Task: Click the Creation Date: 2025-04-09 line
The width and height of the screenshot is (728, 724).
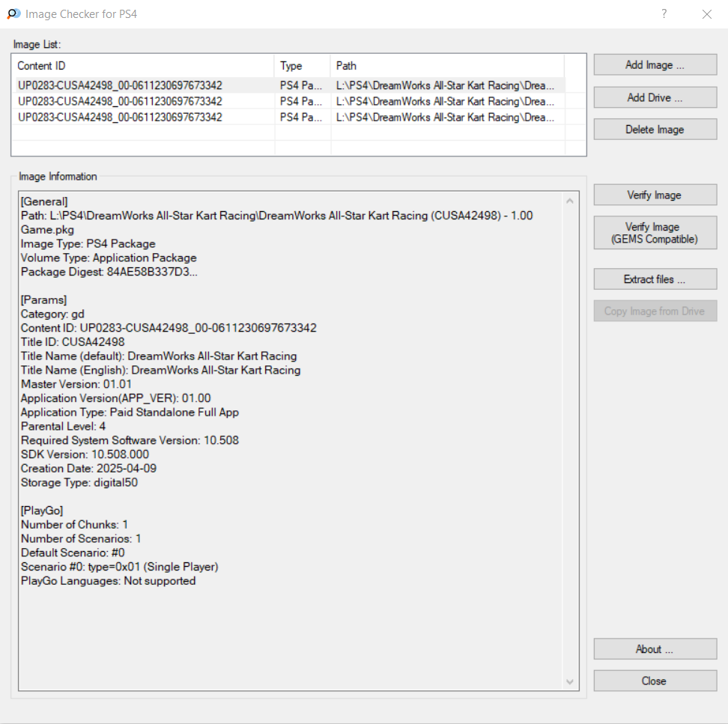Action: point(88,468)
